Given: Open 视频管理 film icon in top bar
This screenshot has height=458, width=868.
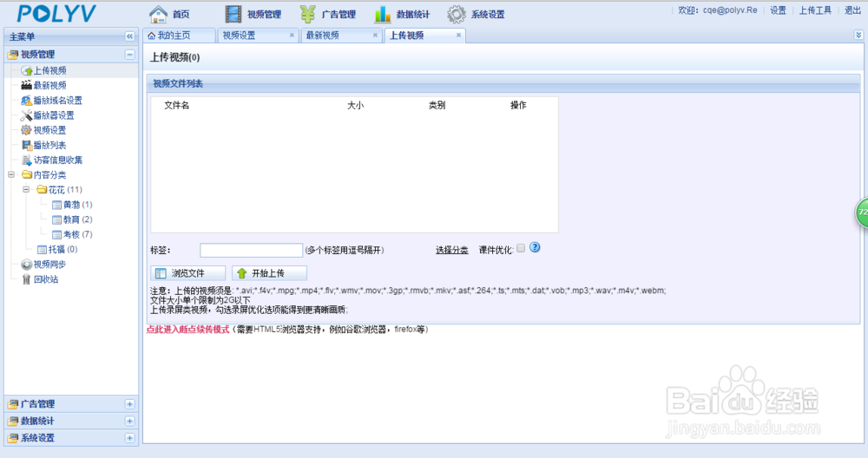Looking at the screenshot, I should [x=233, y=14].
